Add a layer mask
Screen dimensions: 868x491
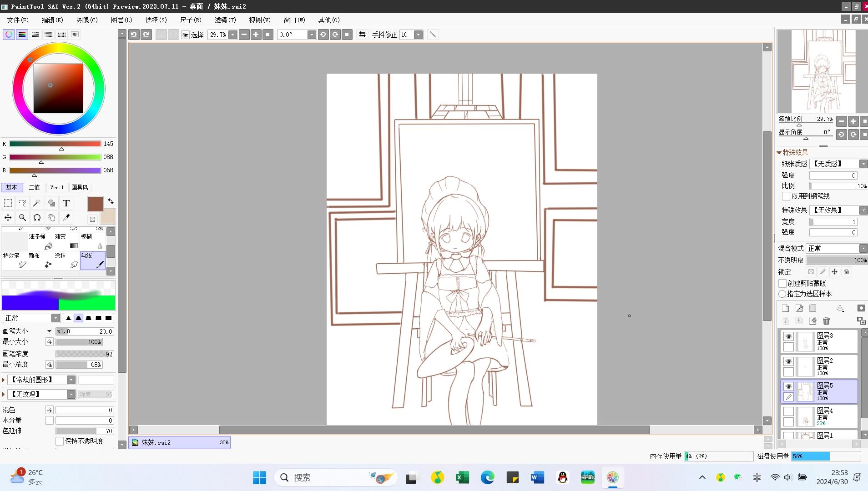[x=861, y=308]
